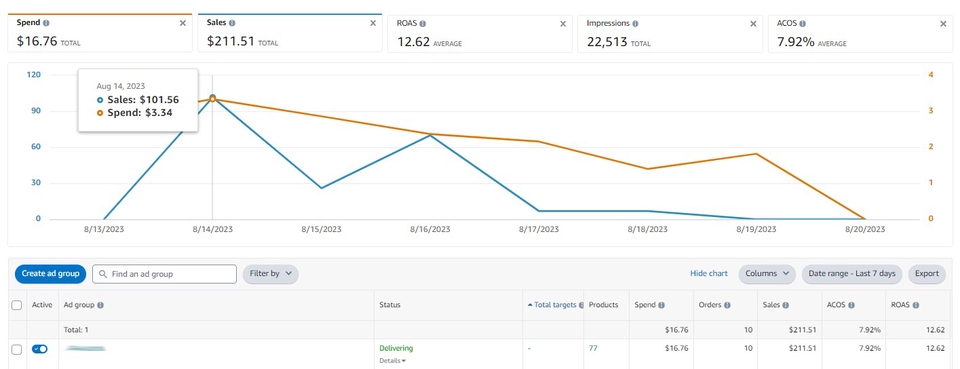This screenshot has width=960, height=369.
Task: Click the Sales line point at 8/16/2023
Action: click(x=430, y=135)
